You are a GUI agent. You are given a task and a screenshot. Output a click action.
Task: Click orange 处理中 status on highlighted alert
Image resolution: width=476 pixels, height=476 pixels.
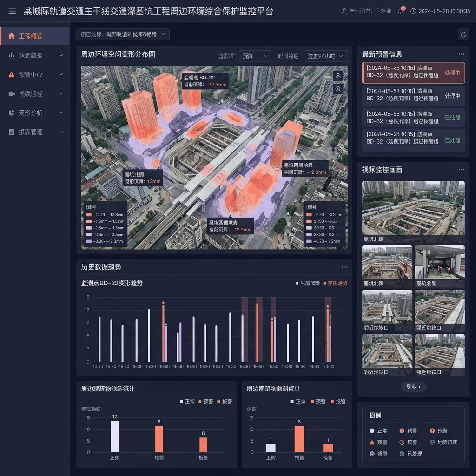coord(452,73)
